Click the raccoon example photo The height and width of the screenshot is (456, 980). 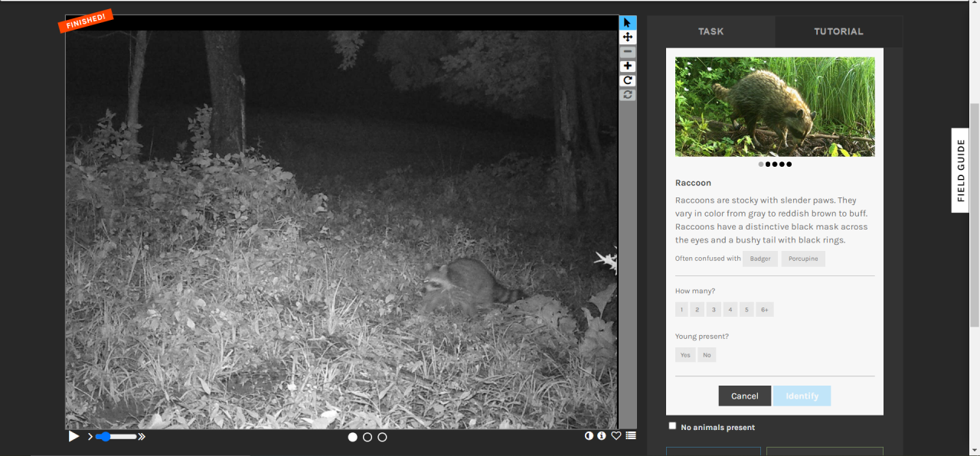point(775,106)
